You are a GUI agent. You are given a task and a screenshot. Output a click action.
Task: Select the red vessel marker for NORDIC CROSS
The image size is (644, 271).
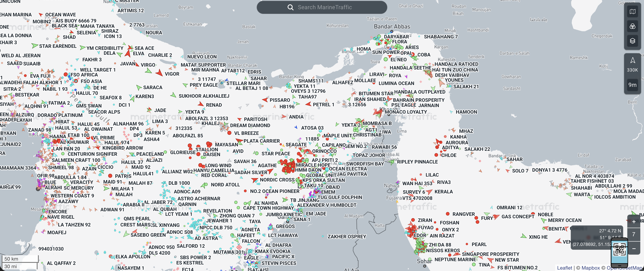(255, 180)
